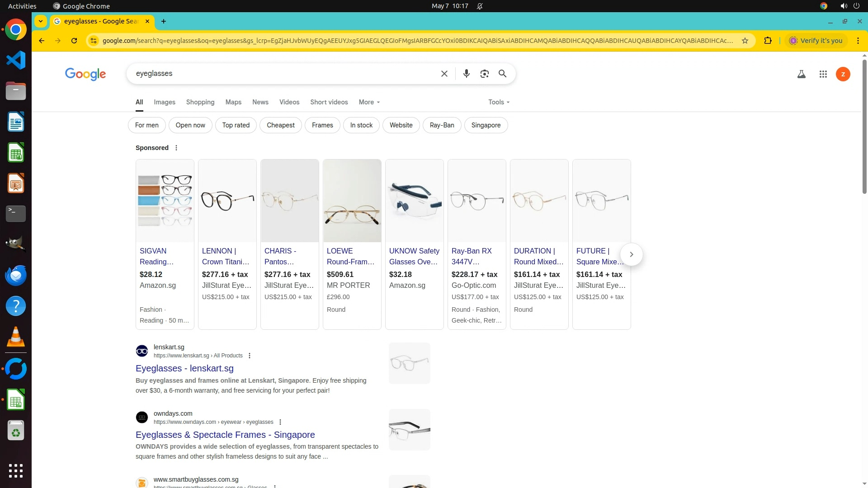This screenshot has width=868, height=488.
Task: Click the LOEWE Round-Frame glasses thumbnail
Action: (x=352, y=201)
